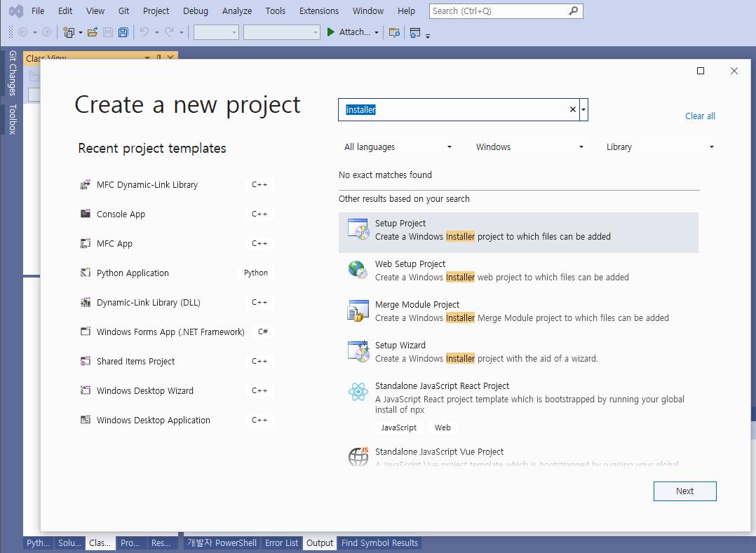Click the Visual Studio logo icon
The width and height of the screenshot is (756, 553).
16,11
